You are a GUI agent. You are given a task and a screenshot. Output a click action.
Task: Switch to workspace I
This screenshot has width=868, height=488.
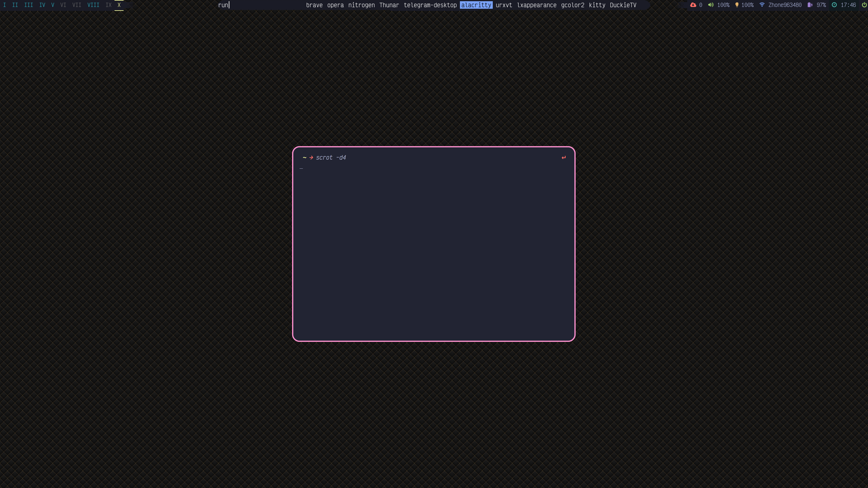coord(5,5)
